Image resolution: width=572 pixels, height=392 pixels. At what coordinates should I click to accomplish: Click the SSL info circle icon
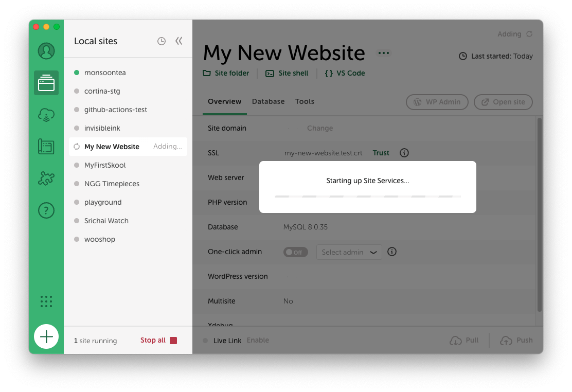pyautogui.click(x=404, y=153)
